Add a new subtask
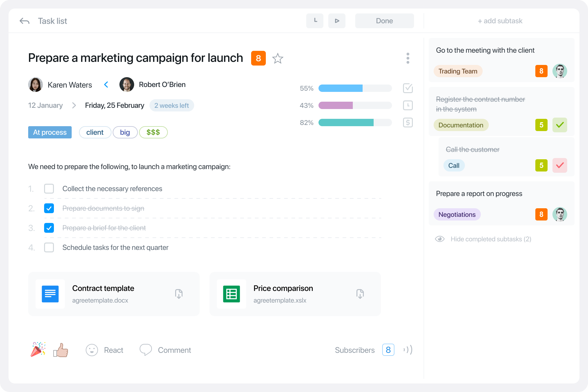 tap(500, 21)
